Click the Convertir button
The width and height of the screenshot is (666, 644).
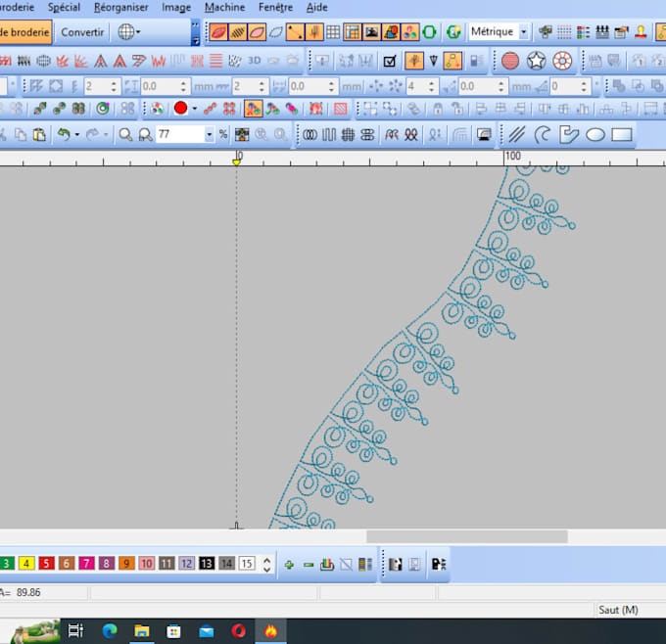click(x=82, y=32)
